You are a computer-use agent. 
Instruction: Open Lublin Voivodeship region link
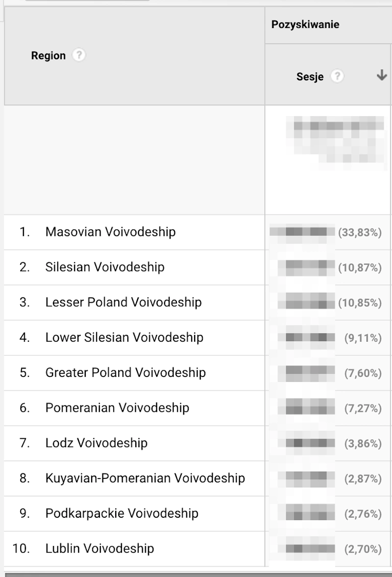(99, 548)
